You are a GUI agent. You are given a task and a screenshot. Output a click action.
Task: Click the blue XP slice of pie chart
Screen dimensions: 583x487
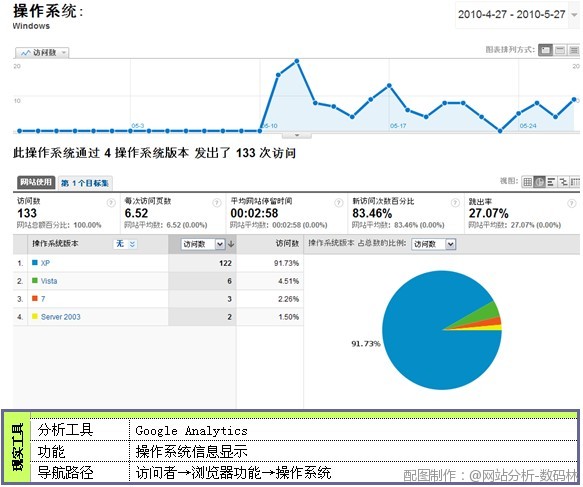point(428,353)
